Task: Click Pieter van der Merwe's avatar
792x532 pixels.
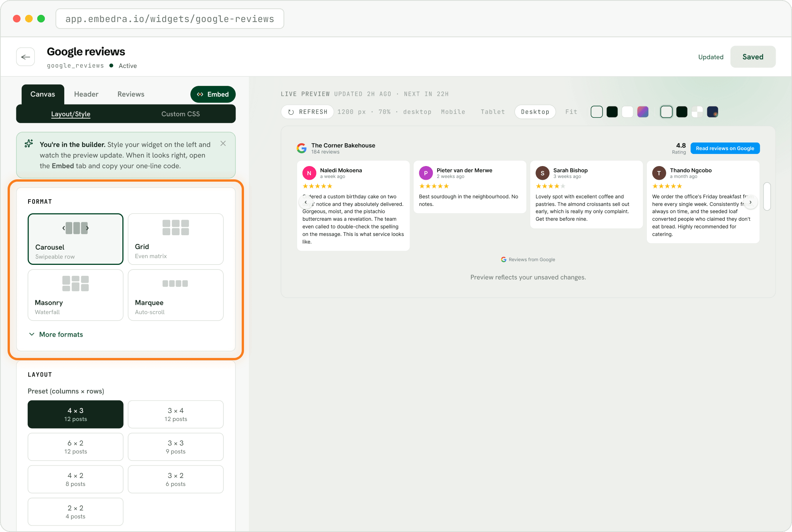Action: 426,173
